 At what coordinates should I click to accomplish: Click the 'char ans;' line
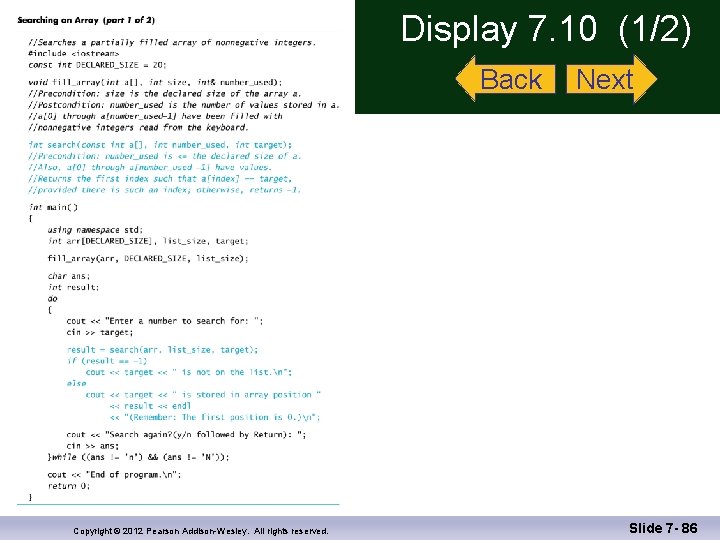69,276
